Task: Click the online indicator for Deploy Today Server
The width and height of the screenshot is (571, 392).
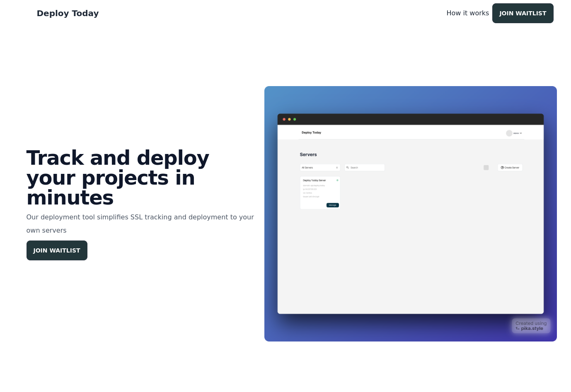Action: pos(337,180)
